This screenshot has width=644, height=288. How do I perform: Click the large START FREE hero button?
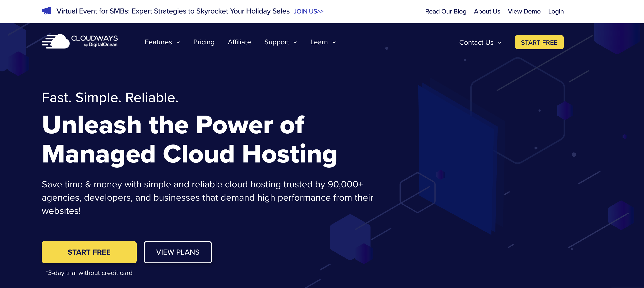(89, 252)
